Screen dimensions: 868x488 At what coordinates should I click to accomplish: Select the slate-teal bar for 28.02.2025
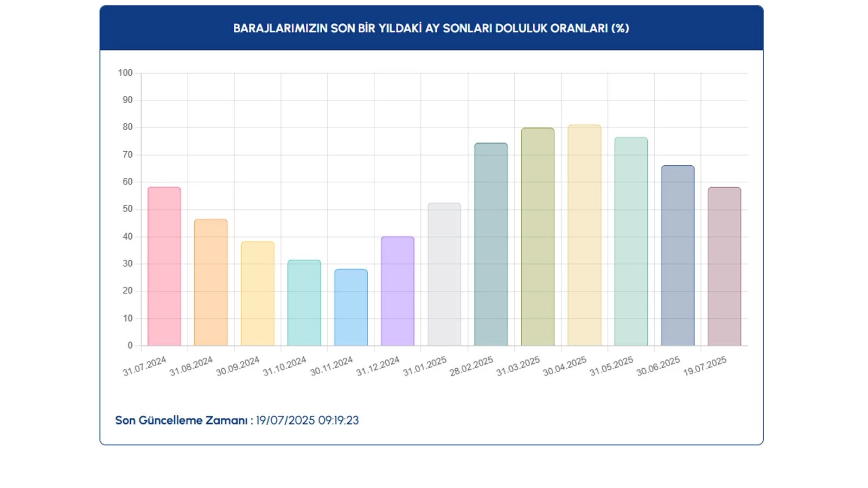tap(491, 244)
